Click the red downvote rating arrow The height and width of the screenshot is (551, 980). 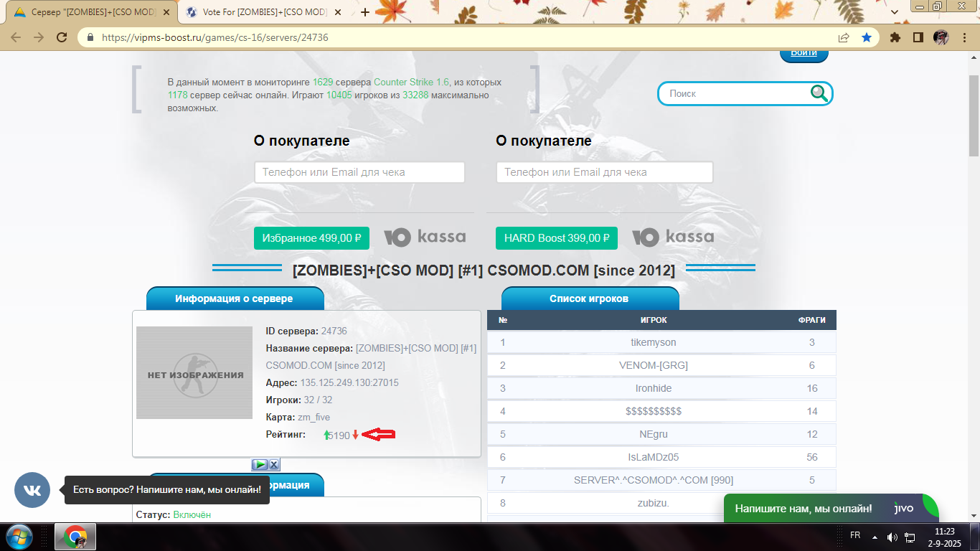pos(355,435)
